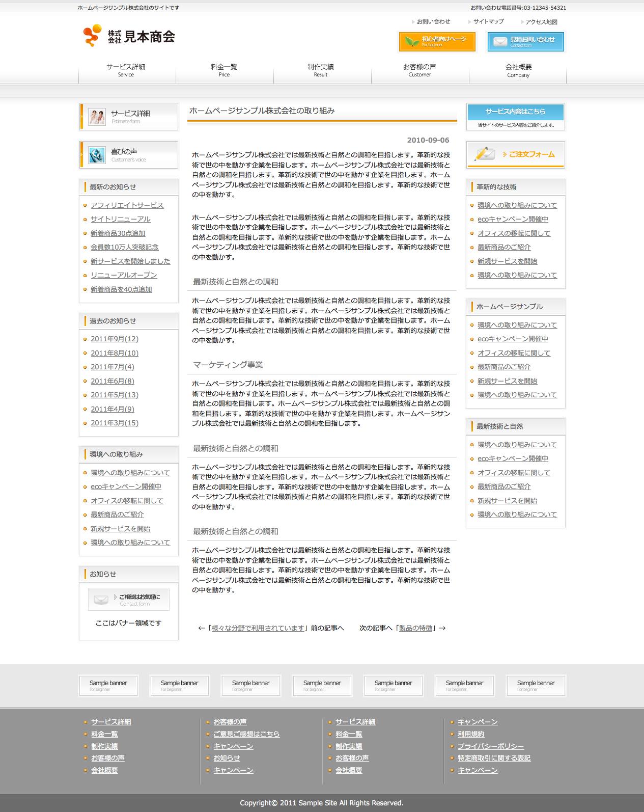Click the photo thumbnail in サービス詳細 sidebar banner
The width and height of the screenshot is (644, 812).
pos(97,117)
